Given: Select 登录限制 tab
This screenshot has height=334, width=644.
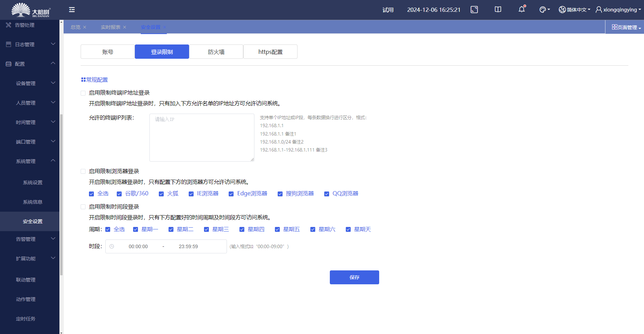Looking at the screenshot, I should pyautogui.click(x=162, y=52).
